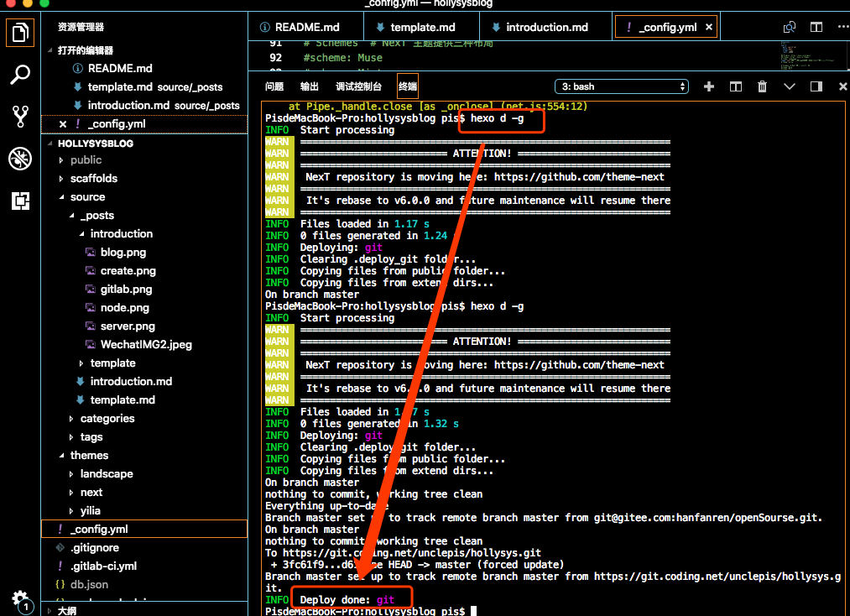Toggle the panel position icon
The width and height of the screenshot is (850, 616).
816,86
